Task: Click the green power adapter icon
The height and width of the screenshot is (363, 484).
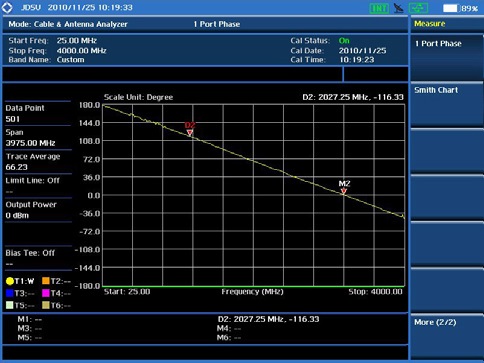Action: [419, 8]
